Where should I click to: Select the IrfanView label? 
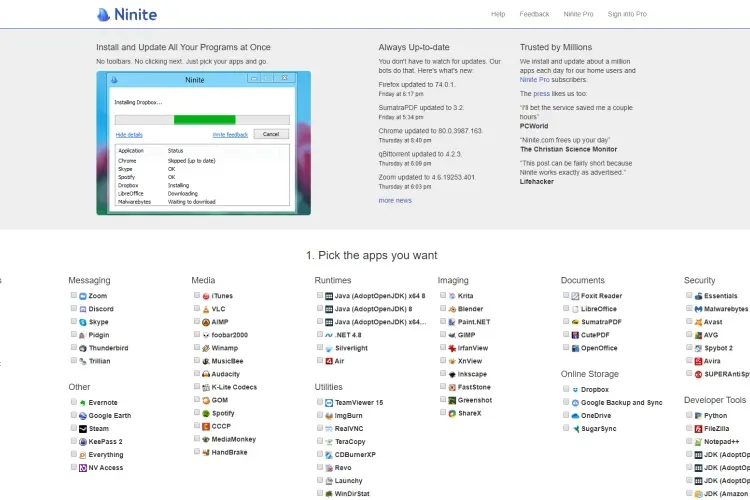(x=473, y=348)
